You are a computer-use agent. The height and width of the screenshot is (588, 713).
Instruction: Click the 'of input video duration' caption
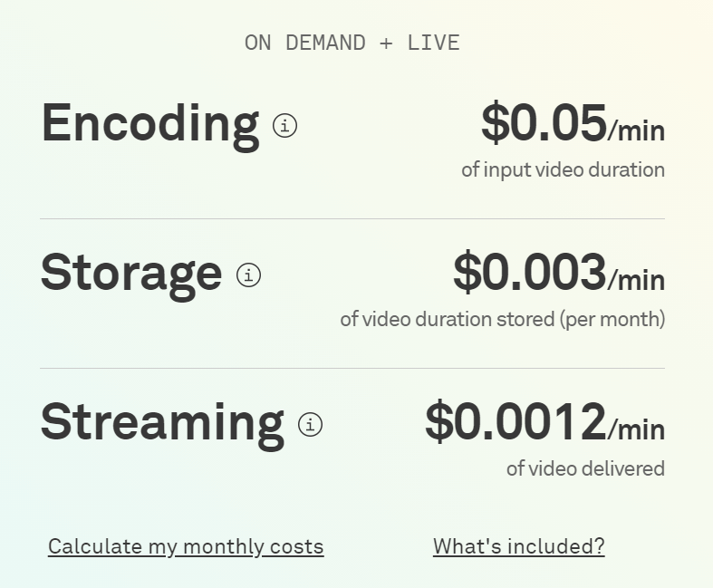(563, 170)
